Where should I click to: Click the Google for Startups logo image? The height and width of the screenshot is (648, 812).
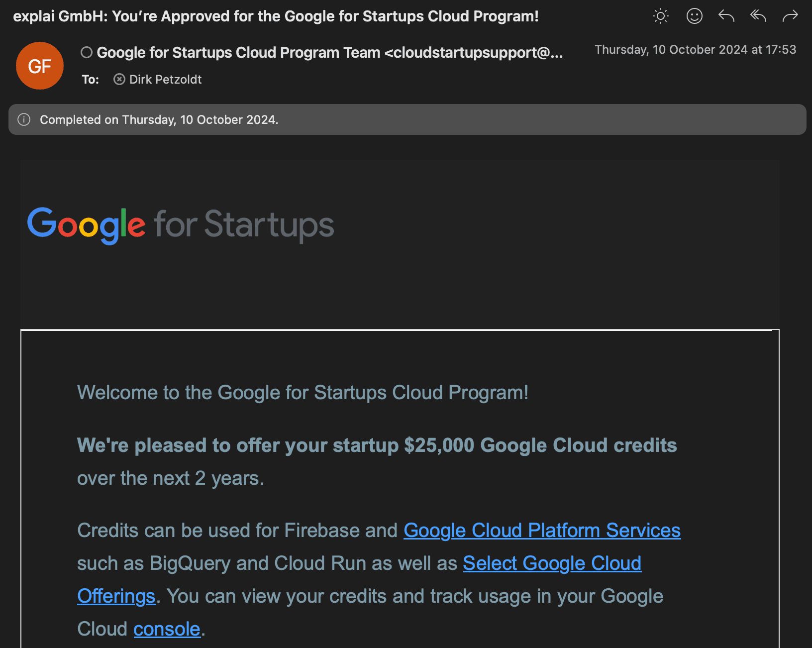click(x=181, y=225)
